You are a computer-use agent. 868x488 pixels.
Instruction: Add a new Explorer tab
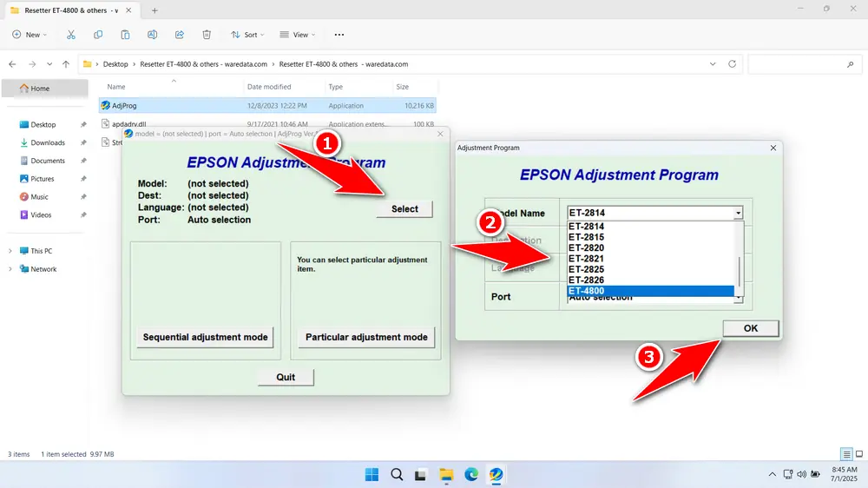coord(155,10)
